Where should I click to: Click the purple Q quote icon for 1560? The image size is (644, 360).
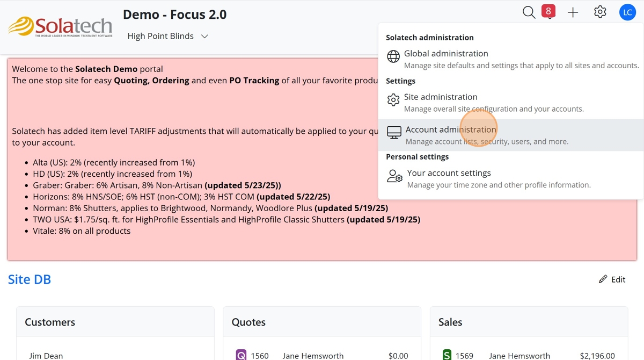241,355
